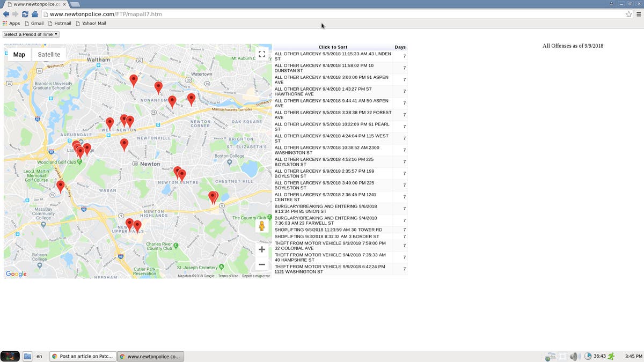Viewport: 644px width, 362px height.
Task: Select the www.newtonpolice.com browser tab
Action: pyautogui.click(x=33, y=4)
